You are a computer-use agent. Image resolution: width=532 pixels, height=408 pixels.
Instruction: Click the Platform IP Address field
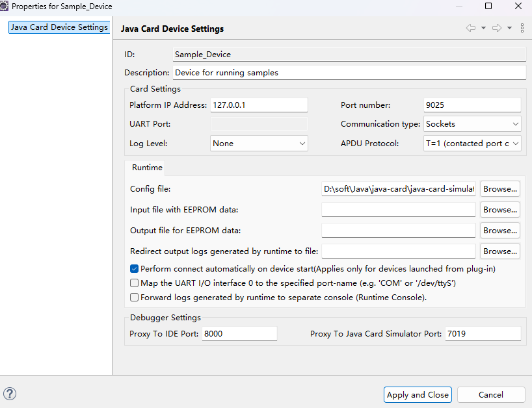(x=258, y=105)
